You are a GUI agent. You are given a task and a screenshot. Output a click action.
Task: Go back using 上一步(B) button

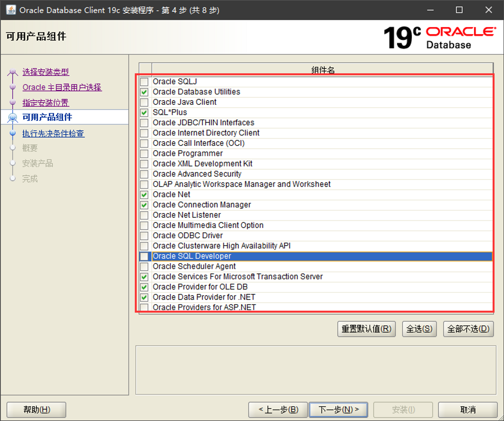point(278,410)
